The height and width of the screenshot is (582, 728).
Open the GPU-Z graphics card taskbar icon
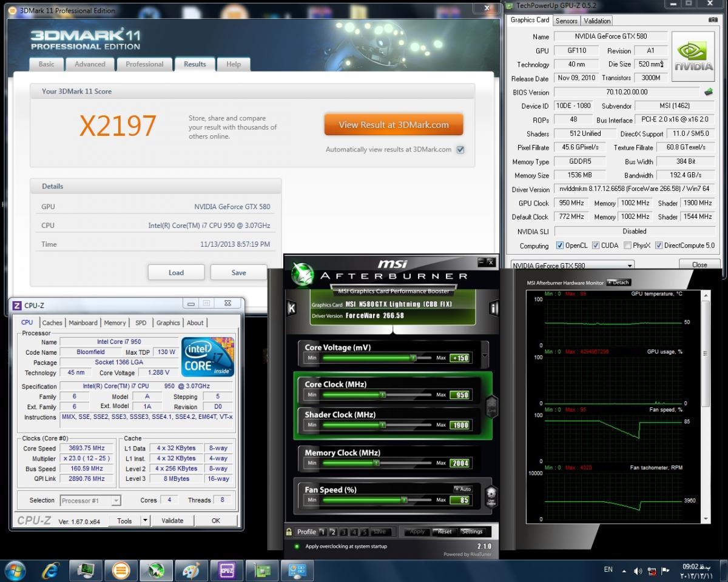(x=262, y=570)
